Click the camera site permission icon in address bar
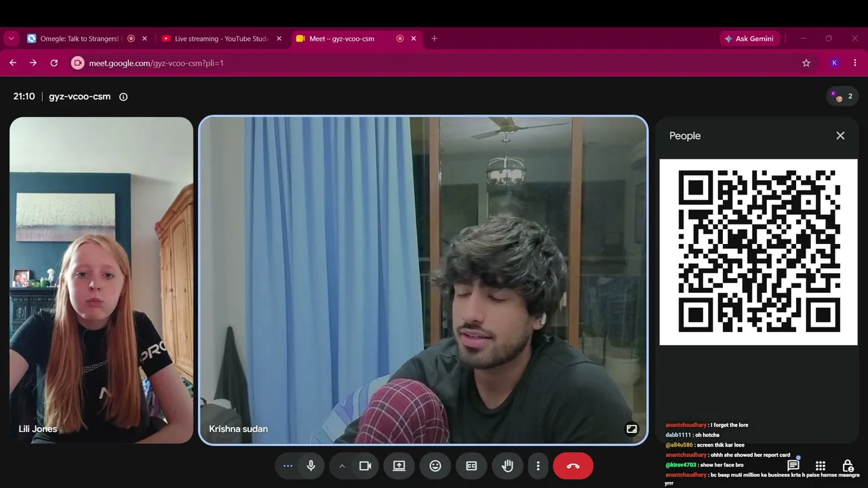Image resolution: width=868 pixels, height=488 pixels. 77,63
